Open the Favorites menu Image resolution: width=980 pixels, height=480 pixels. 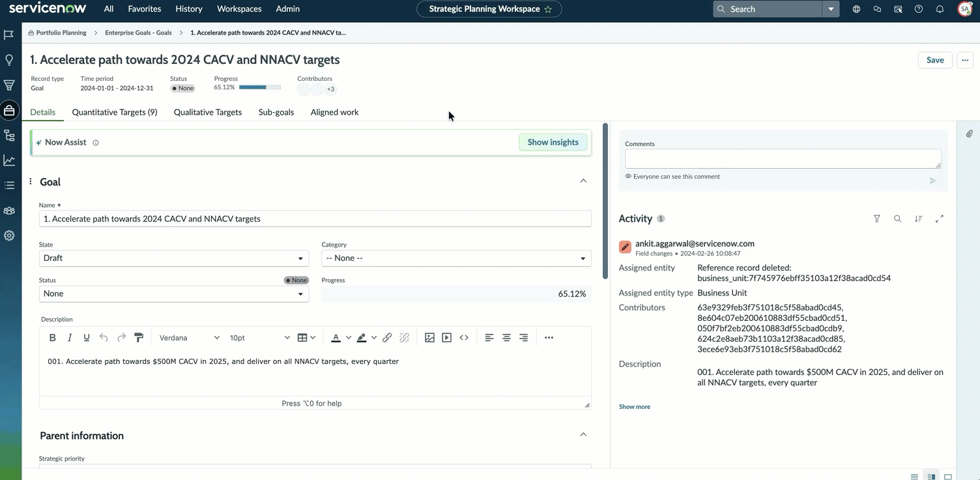pos(145,9)
